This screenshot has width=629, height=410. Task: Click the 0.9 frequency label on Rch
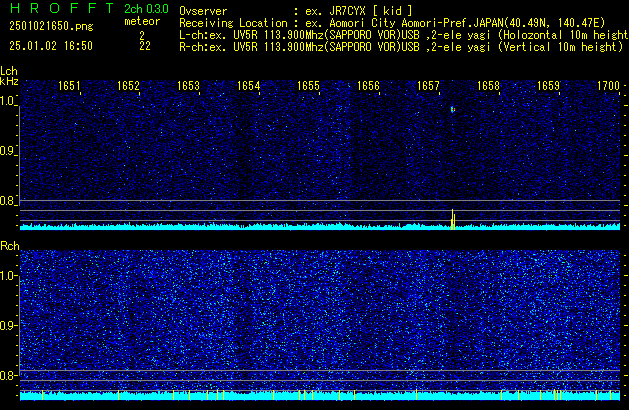(7, 325)
